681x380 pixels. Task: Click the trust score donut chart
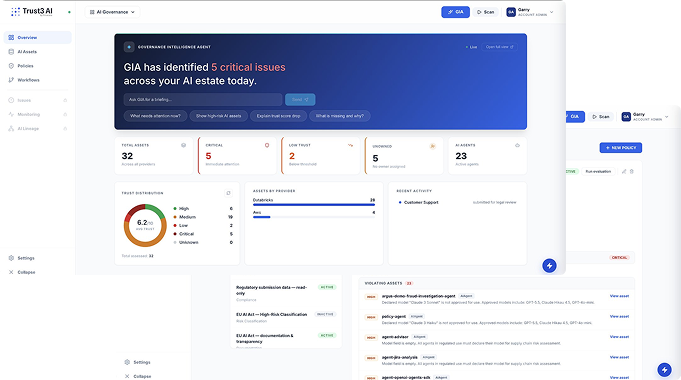tap(145, 225)
